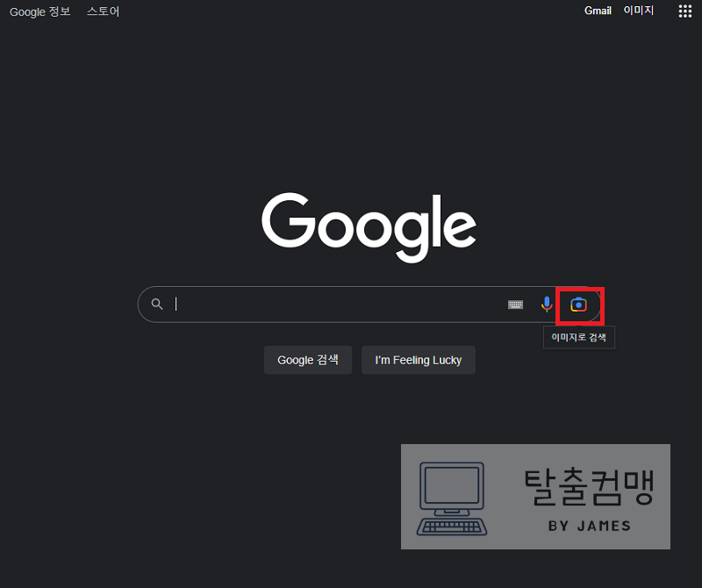Image resolution: width=702 pixels, height=588 pixels.
Task: Click the Google 검색 button
Action: [x=308, y=360]
